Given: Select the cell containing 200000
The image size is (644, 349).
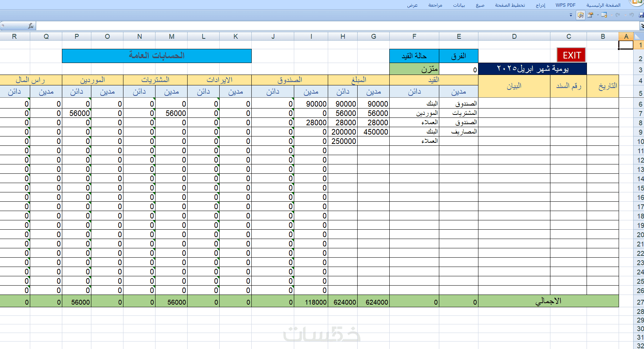Looking at the screenshot, I should tap(343, 132).
